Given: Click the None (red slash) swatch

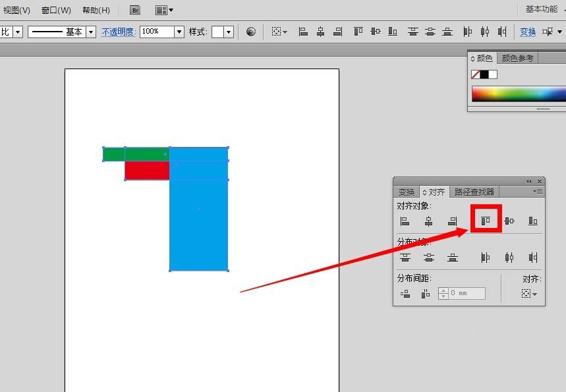Looking at the screenshot, I should (x=475, y=74).
